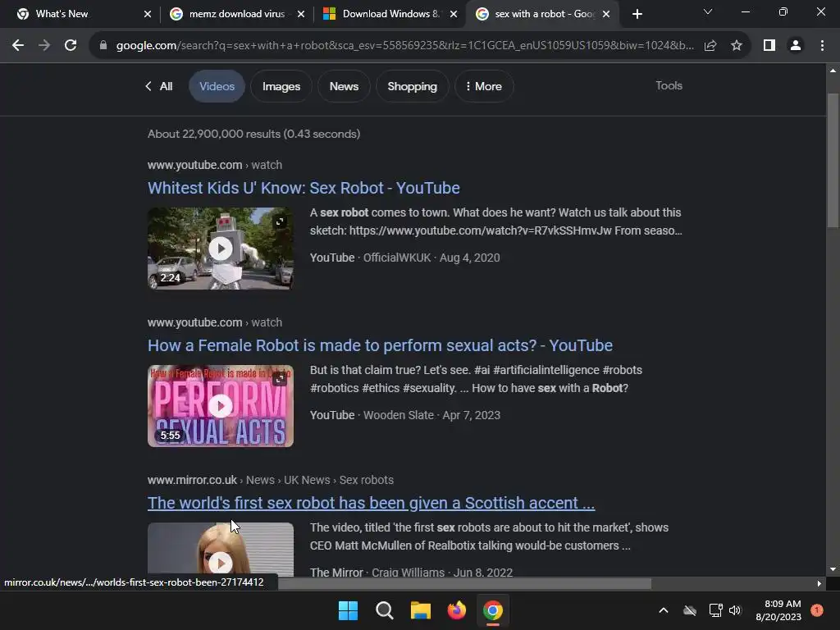Click the horizontal scroll right arrow
The height and width of the screenshot is (630, 840).
[819, 584]
